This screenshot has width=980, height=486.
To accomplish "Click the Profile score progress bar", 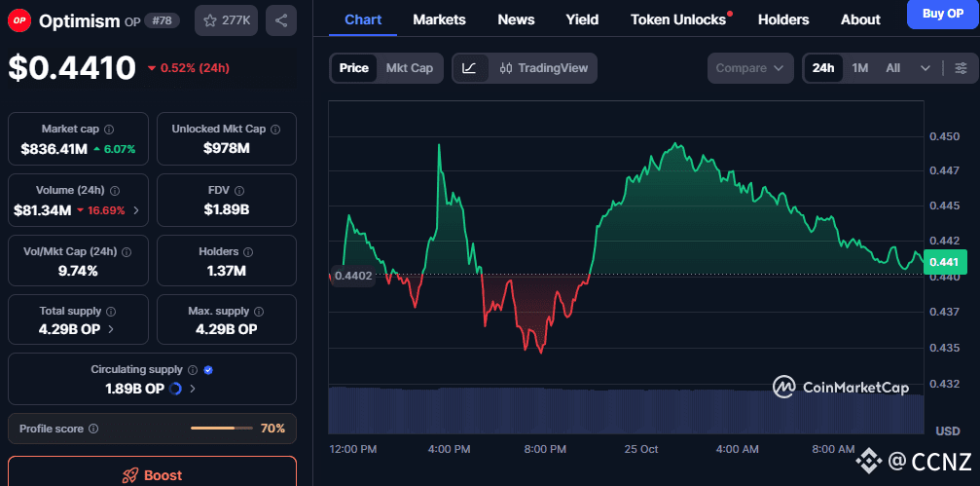I will coord(220,429).
